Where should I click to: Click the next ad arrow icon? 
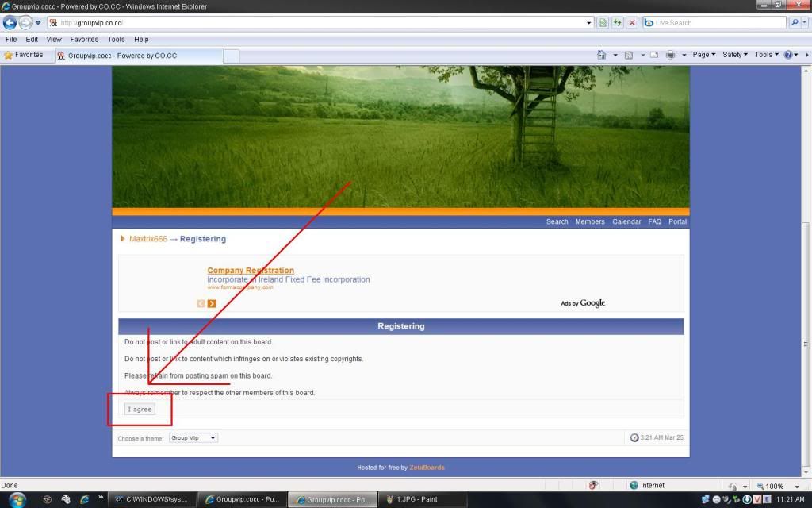pyautogui.click(x=212, y=303)
